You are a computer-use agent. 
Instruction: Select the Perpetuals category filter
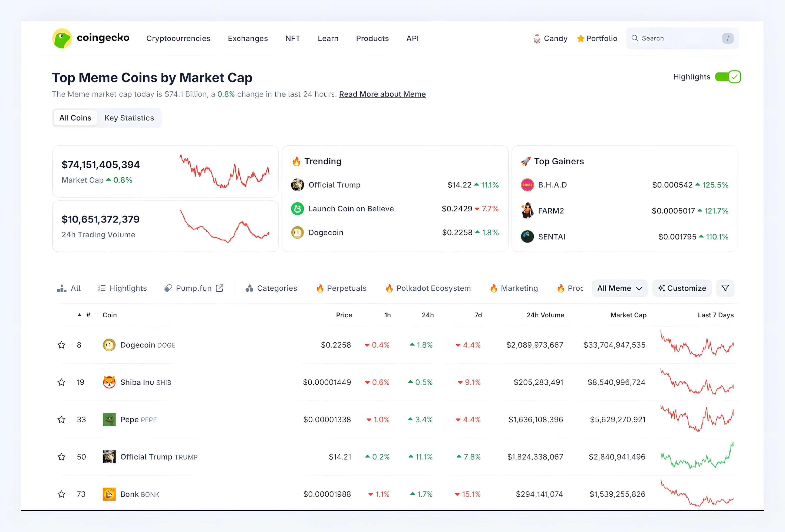point(341,288)
